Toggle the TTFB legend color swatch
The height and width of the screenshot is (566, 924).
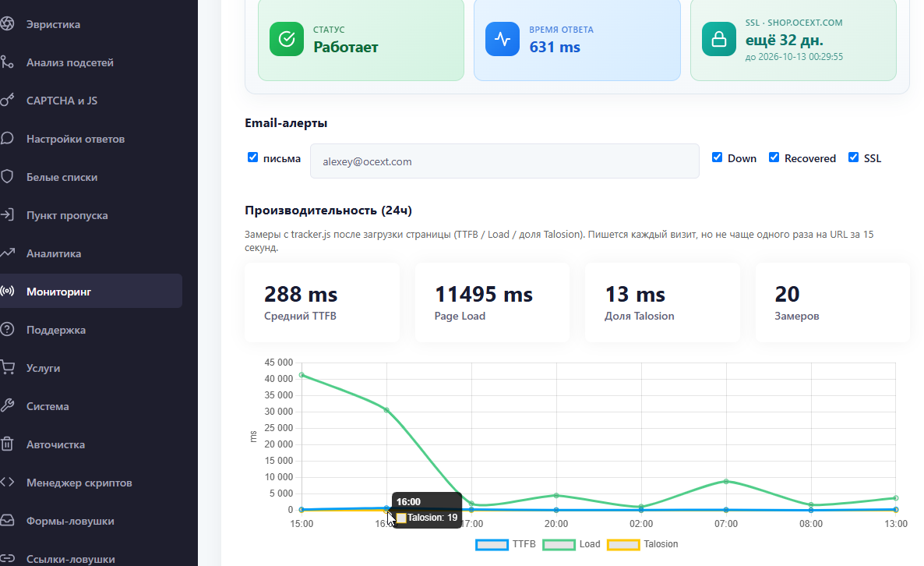492,545
